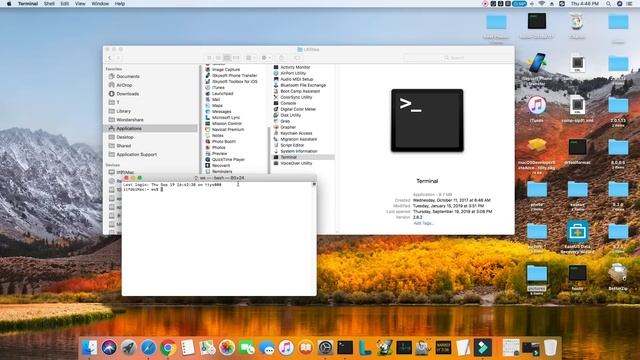This screenshot has width=640, height=360.
Task: Open Wondershare folder in Finder sidebar
Action: point(130,120)
